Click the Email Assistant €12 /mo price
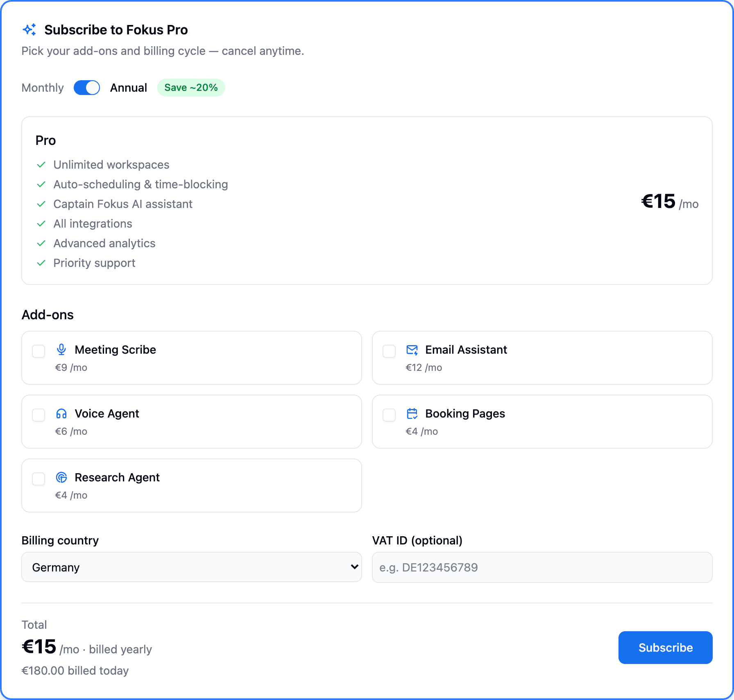The height and width of the screenshot is (700, 734). [x=424, y=368]
